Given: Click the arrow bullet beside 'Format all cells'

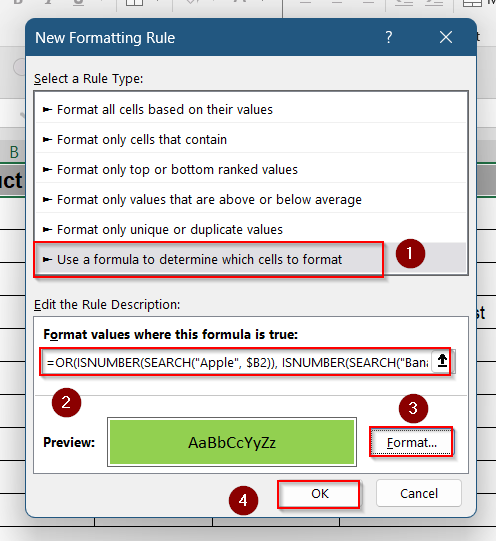Looking at the screenshot, I should (47, 110).
